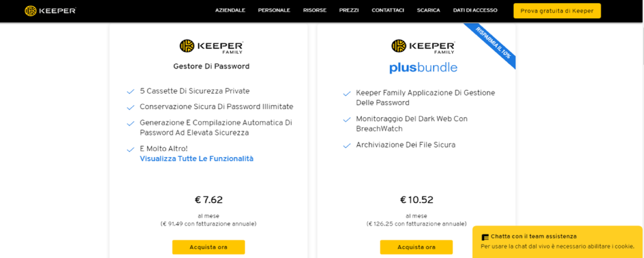The width and height of the screenshot is (644, 258).
Task: Select Contattaci in the top navigation
Action: (388, 10)
